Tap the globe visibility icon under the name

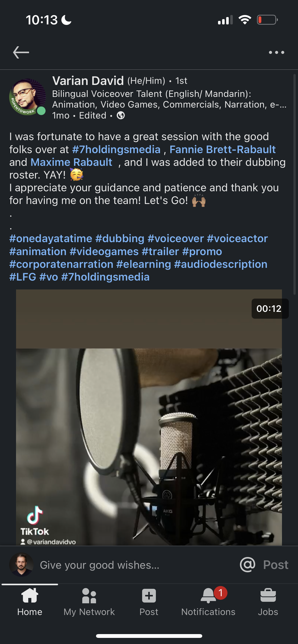tap(121, 115)
